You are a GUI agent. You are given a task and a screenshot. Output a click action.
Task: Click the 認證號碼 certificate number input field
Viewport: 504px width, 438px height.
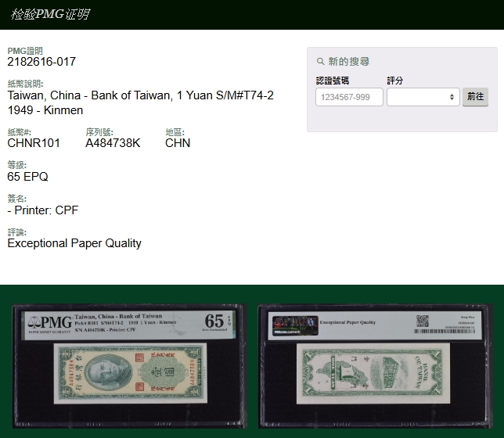pos(349,97)
